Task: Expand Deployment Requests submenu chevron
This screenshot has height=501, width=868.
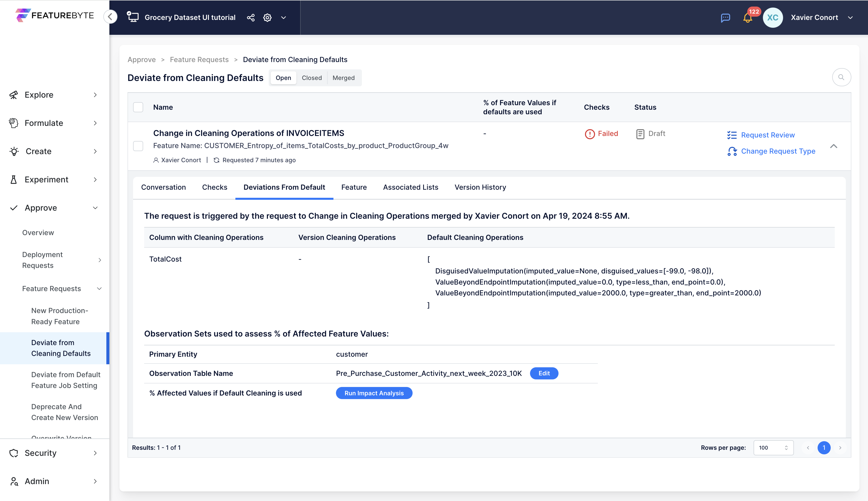Action: point(100,260)
